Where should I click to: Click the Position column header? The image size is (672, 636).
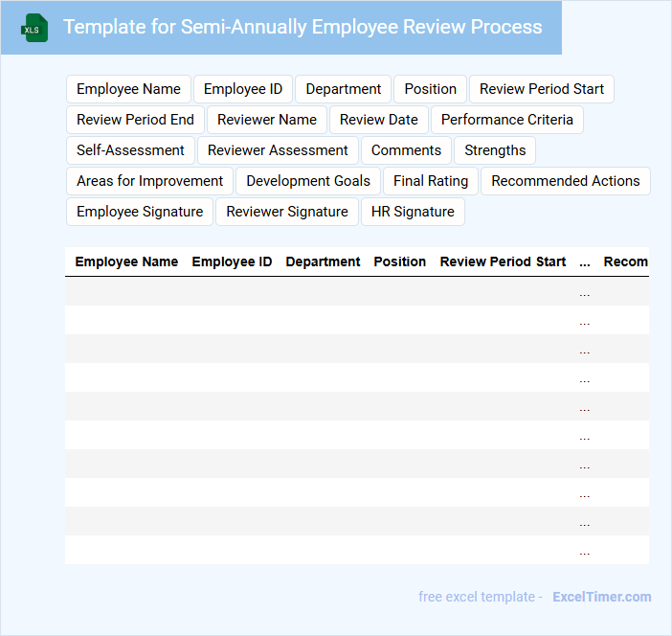(400, 261)
